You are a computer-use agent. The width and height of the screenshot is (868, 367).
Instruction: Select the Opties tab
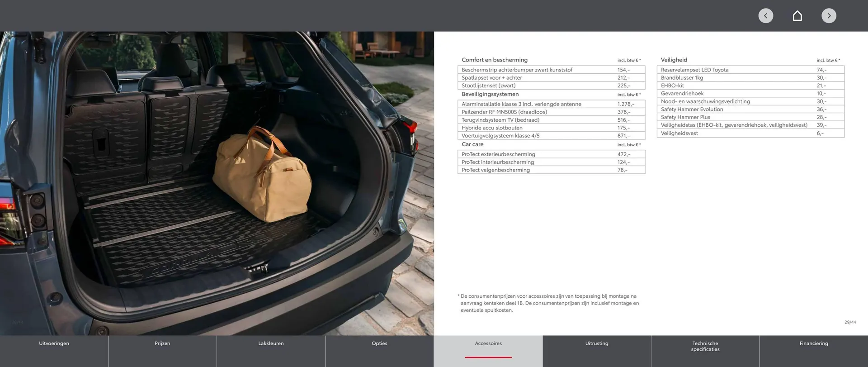tap(379, 351)
